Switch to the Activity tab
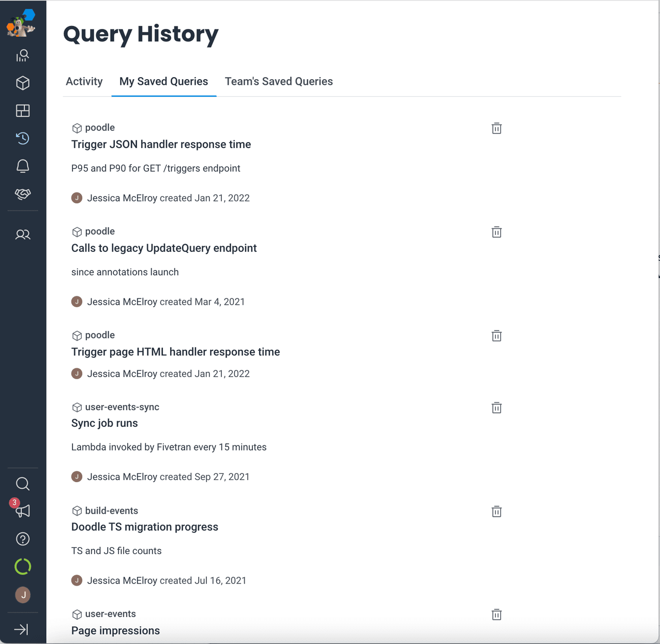Viewport: 660px width, 644px height. 84,82
